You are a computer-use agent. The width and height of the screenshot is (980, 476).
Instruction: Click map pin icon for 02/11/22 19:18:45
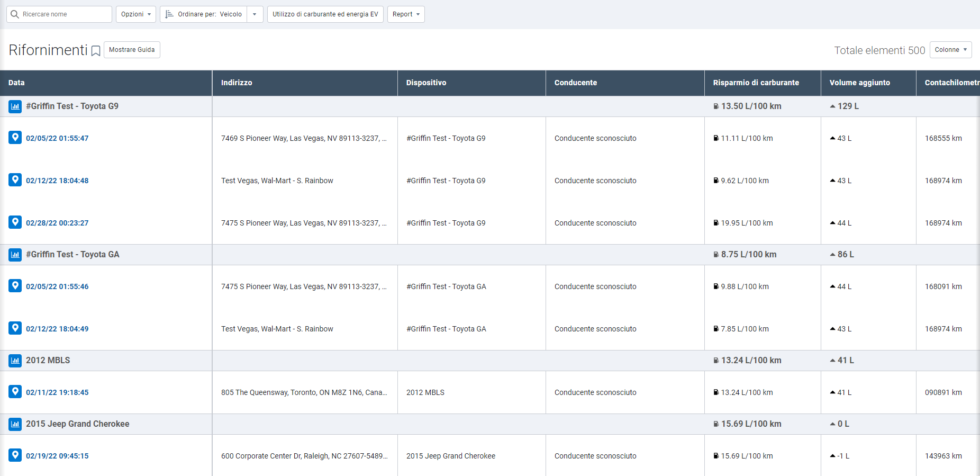coord(15,392)
